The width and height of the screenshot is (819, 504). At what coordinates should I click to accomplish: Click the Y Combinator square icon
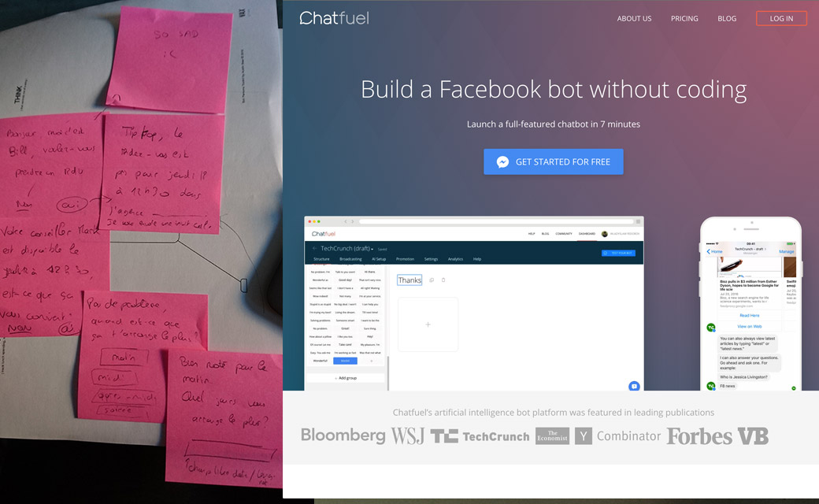584,435
